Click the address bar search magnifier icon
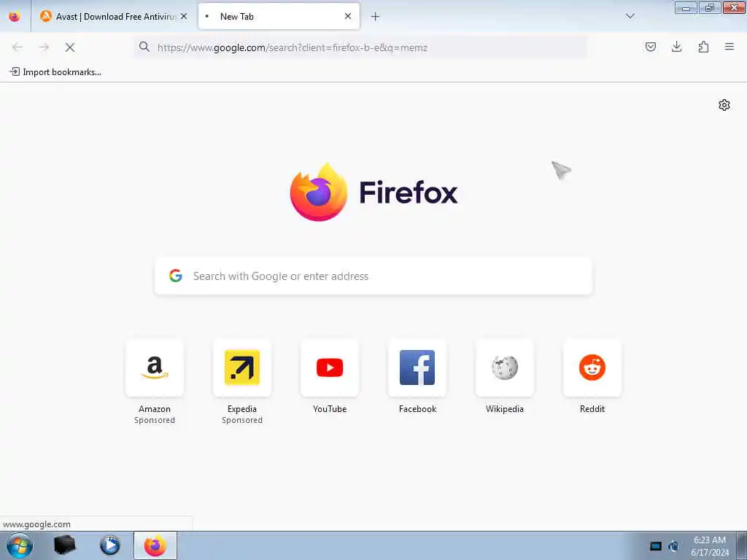The height and width of the screenshot is (560, 747). coord(144,47)
